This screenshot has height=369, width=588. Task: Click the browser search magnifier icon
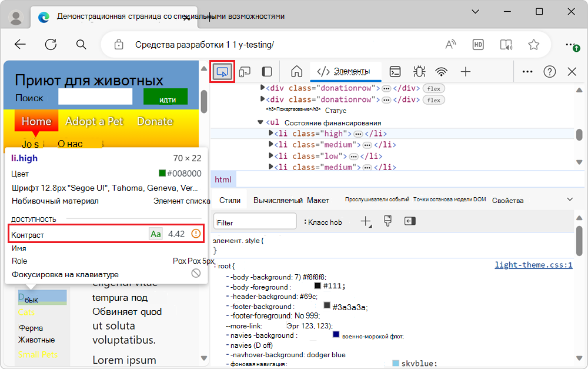pyautogui.click(x=81, y=44)
